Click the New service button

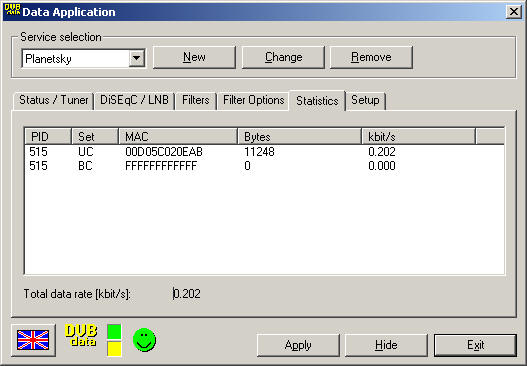pyautogui.click(x=194, y=57)
